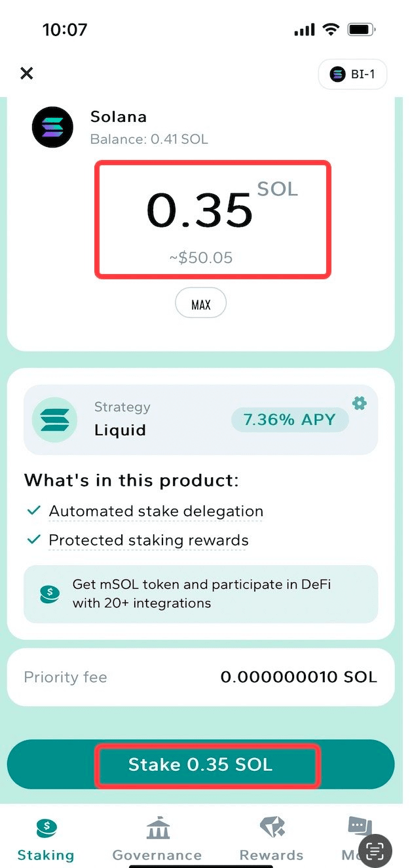Open the mSOL DeFi integrations banner

pos(200,594)
